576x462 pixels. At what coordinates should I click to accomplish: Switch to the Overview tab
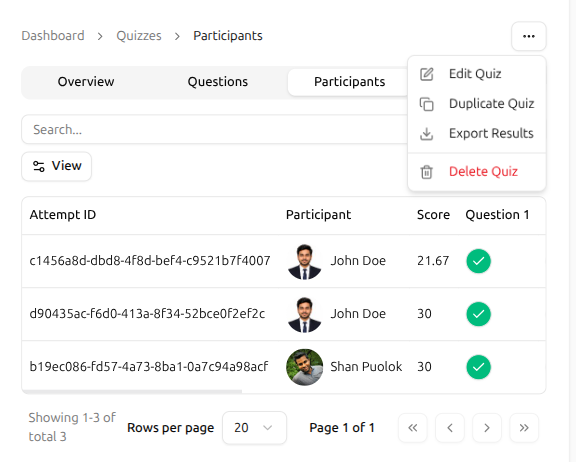86,82
